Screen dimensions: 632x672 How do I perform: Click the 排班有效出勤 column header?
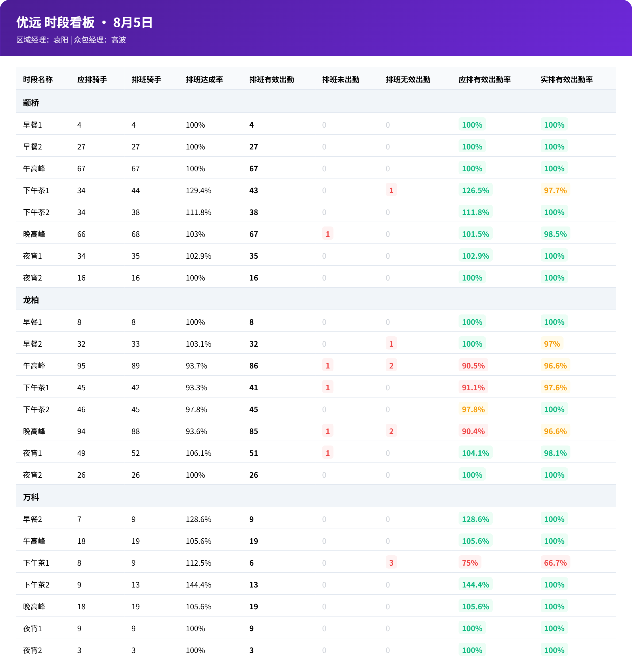(271, 79)
